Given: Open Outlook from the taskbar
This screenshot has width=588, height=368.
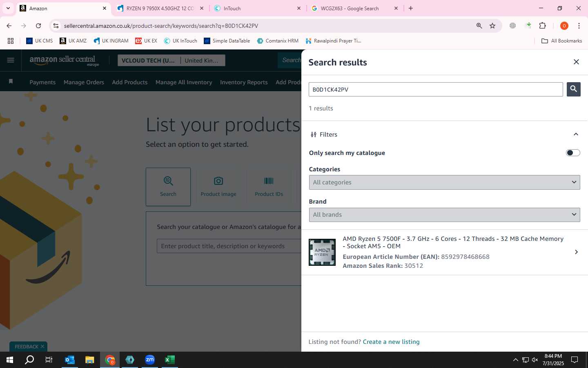Looking at the screenshot, I should click(x=70, y=360).
